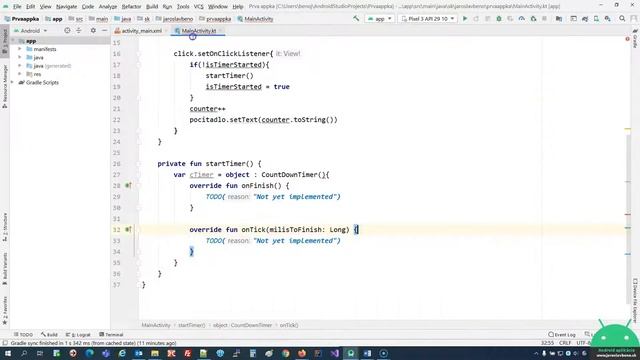
Task: Toggle the Structure tool window
Action: tap(4, 227)
